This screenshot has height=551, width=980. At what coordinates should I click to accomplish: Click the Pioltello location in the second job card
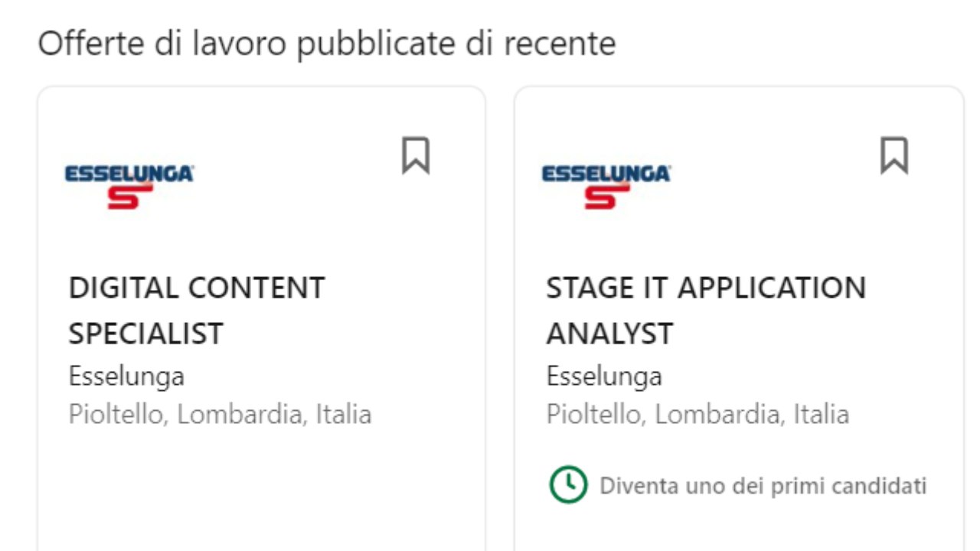tap(697, 415)
